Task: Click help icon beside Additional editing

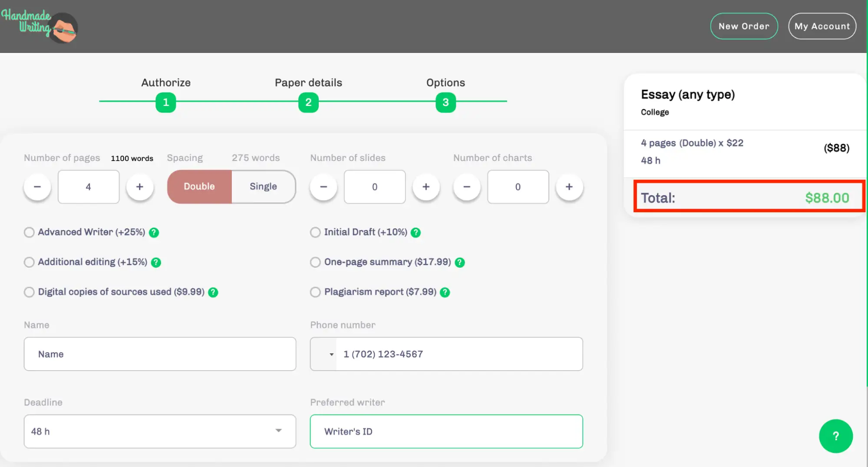Action: point(156,263)
